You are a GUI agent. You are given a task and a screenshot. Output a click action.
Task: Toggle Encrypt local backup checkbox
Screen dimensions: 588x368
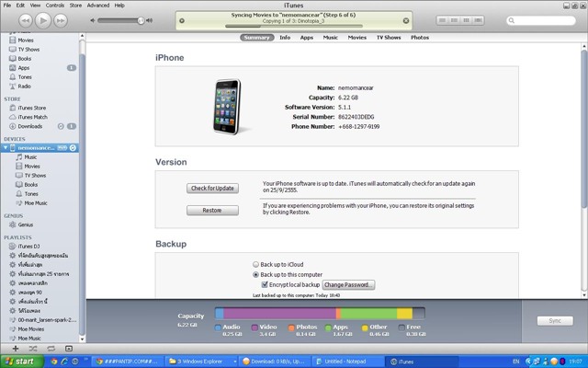point(265,284)
